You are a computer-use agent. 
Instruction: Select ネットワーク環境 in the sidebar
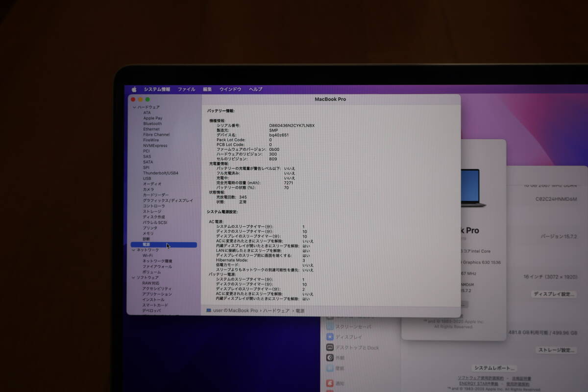[x=157, y=261]
